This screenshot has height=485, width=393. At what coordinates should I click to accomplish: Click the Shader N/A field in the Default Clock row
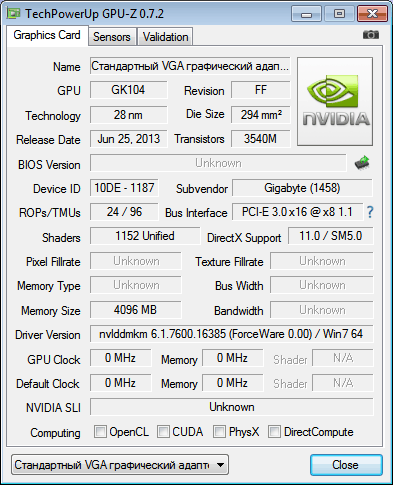click(x=343, y=383)
